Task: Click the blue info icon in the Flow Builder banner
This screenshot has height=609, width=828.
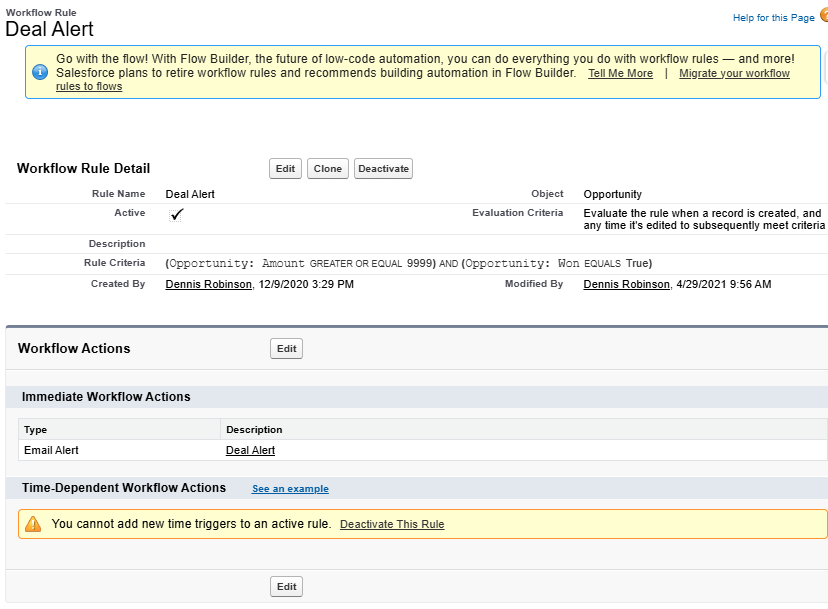Action: [x=38, y=71]
